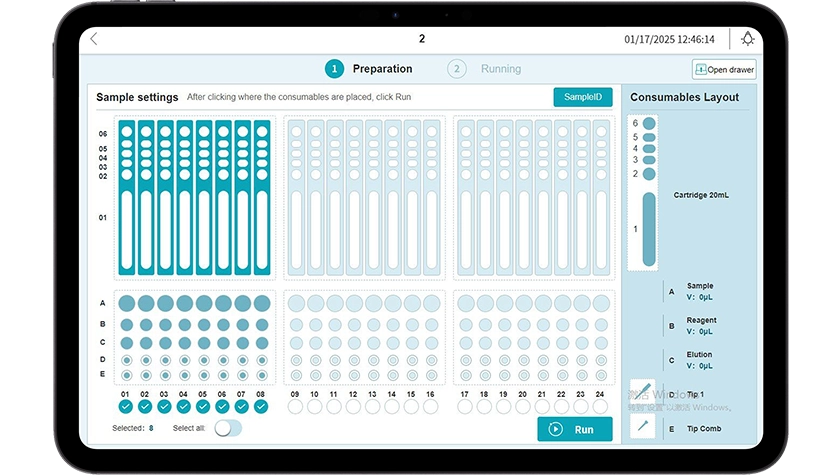This screenshot has height=475, width=840.
Task: Switch on the Select all toggle
Action: pyautogui.click(x=228, y=428)
